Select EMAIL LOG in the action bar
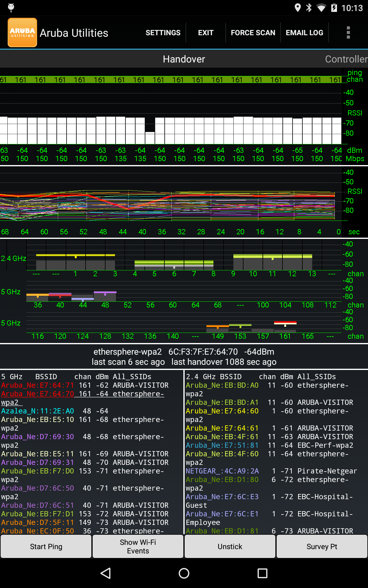This screenshot has height=588, width=368. click(305, 32)
